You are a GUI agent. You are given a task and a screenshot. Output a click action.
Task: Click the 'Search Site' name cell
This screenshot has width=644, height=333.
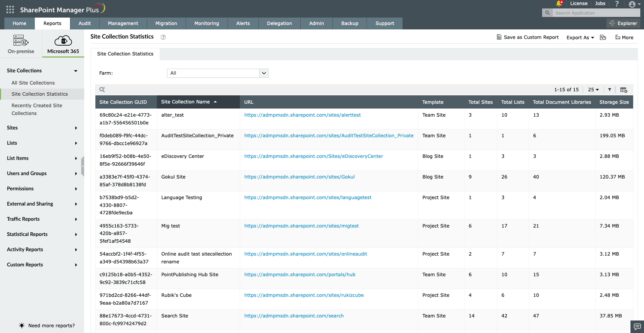point(175,316)
